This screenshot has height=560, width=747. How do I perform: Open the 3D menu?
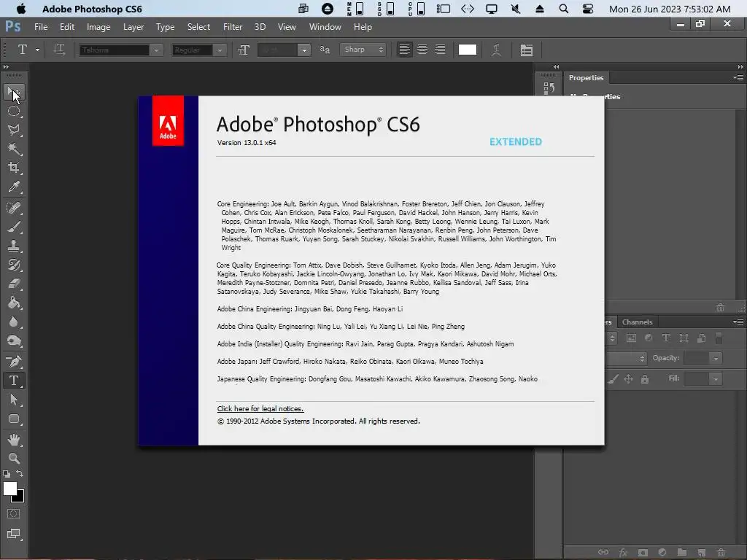coord(260,27)
